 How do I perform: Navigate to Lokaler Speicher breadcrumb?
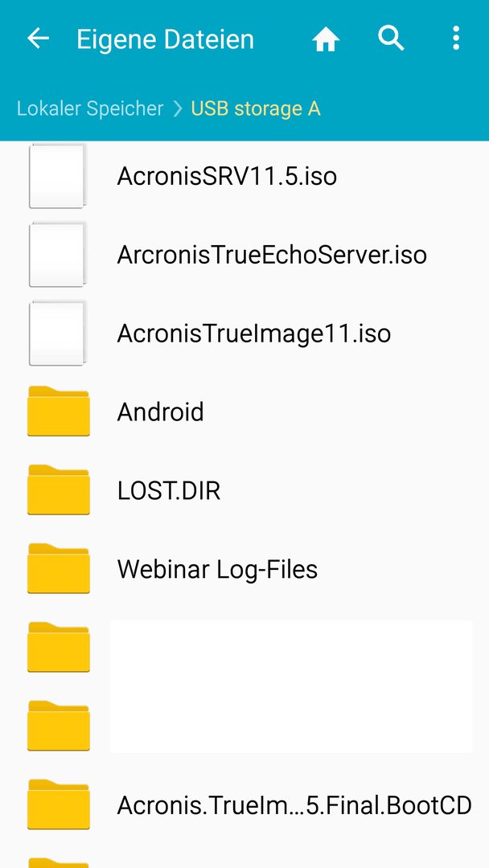[x=90, y=108]
